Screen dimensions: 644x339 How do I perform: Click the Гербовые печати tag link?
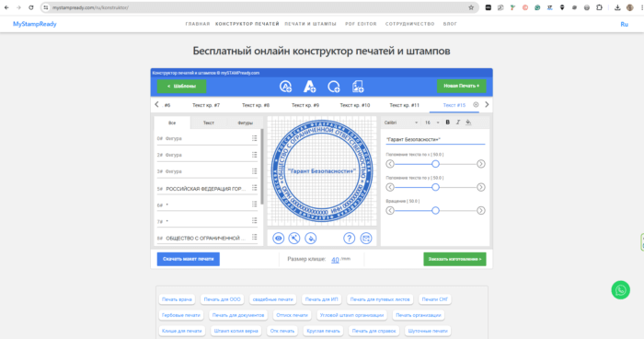point(180,315)
